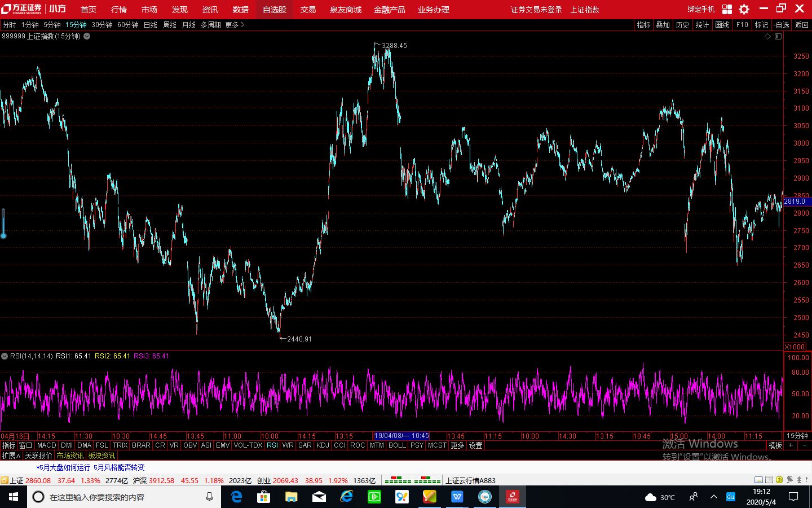Viewport: 812px width, 508px height.
Task: Switch to 30分钟 period
Action: pyautogui.click(x=102, y=25)
